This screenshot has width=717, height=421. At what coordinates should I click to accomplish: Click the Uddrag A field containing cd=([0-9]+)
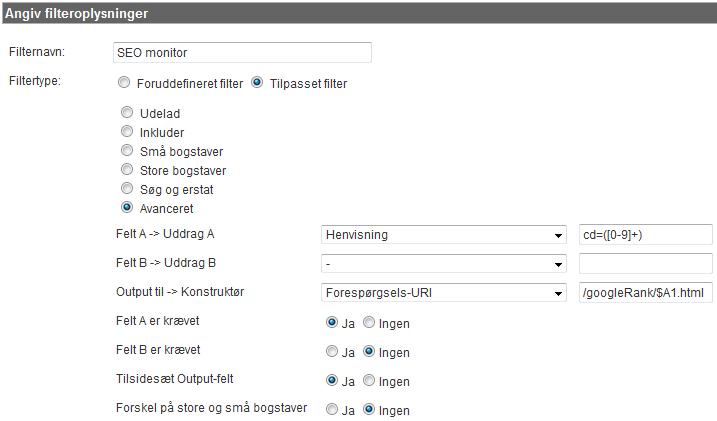[645, 235]
